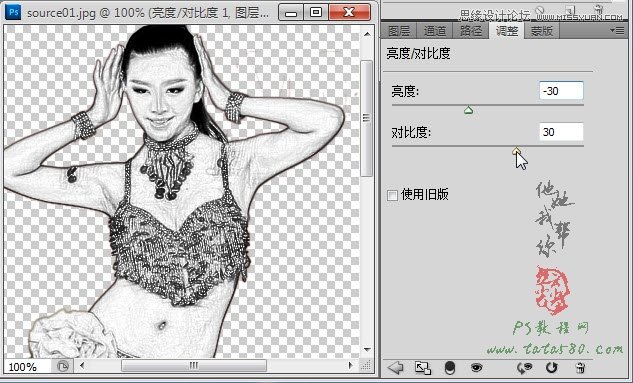633x383 pixels.
Task: Click the clip to layer icon
Action: 450,368
